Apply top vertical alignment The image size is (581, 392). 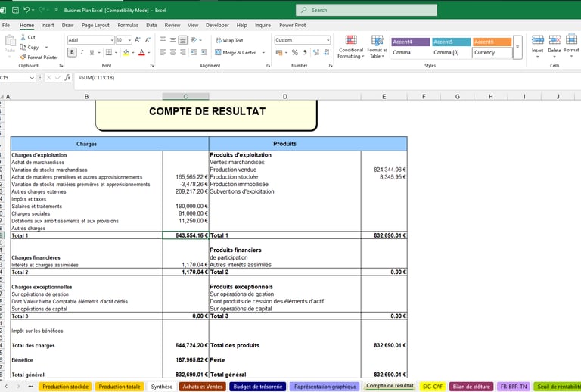point(163,39)
